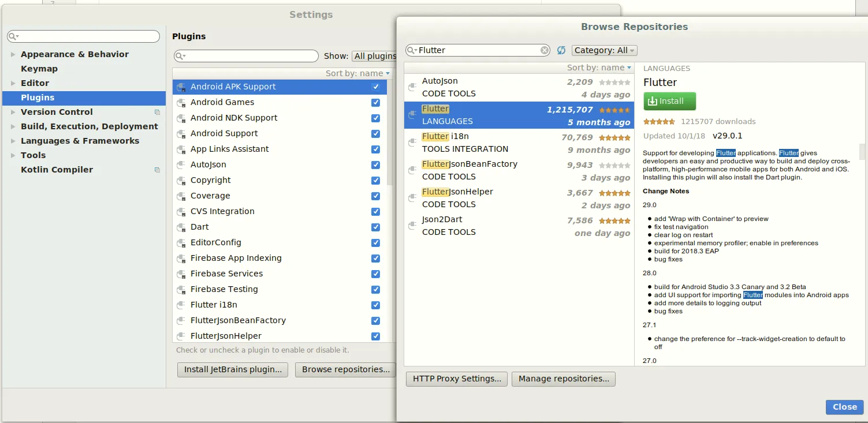Click the plugin icon next to Android APK Support
This screenshot has height=423, width=868.
click(x=181, y=87)
